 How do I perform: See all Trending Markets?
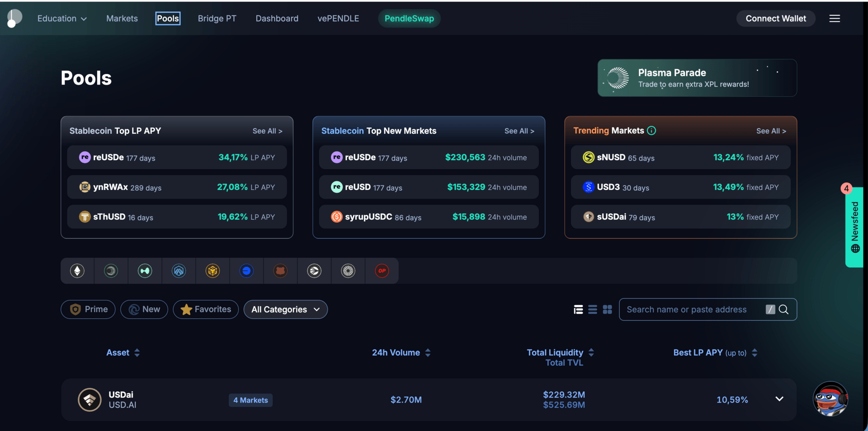(x=771, y=131)
